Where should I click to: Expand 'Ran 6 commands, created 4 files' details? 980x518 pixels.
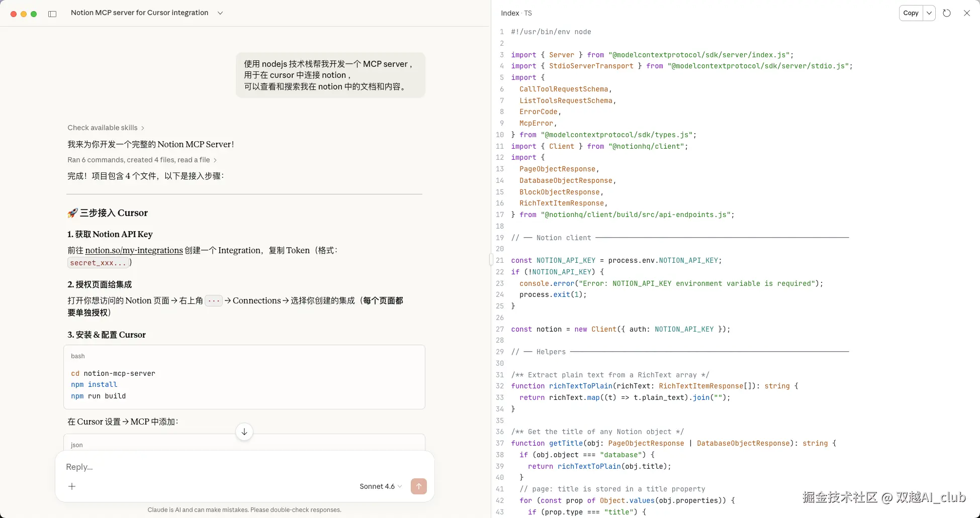click(x=142, y=160)
